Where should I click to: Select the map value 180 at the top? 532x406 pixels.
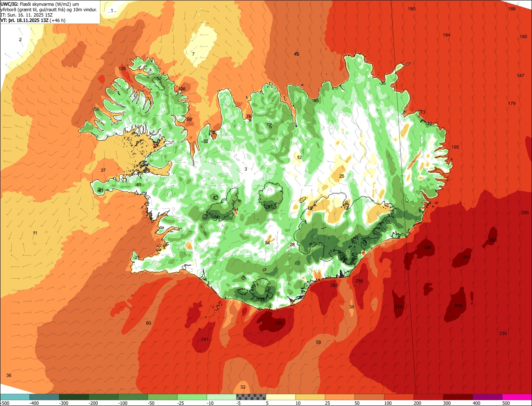pyautogui.click(x=411, y=9)
